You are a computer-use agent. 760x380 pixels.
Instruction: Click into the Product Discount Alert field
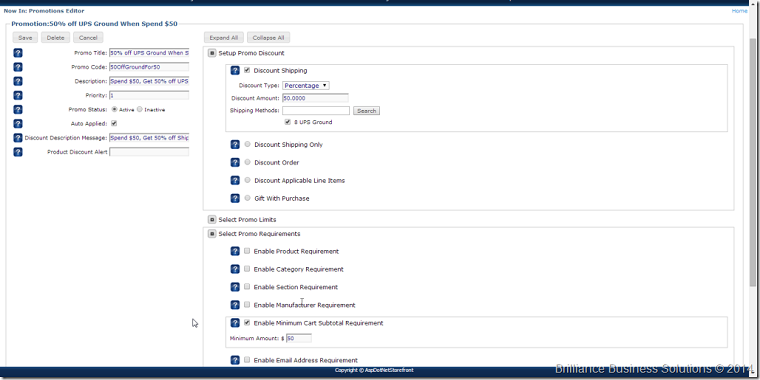click(x=149, y=152)
